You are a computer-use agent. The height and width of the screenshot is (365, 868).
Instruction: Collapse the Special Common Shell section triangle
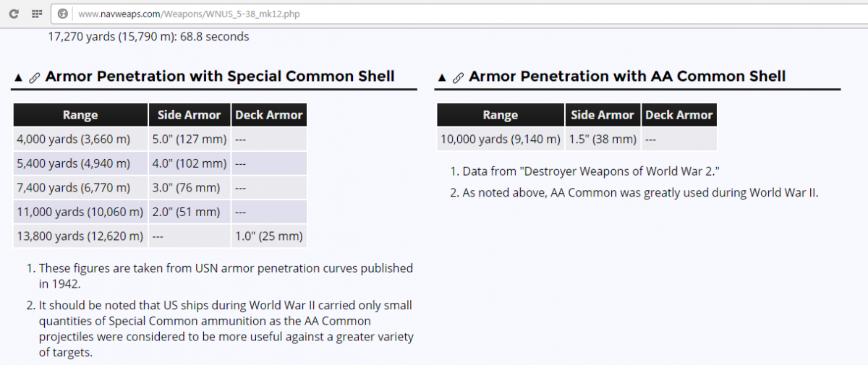[18, 77]
